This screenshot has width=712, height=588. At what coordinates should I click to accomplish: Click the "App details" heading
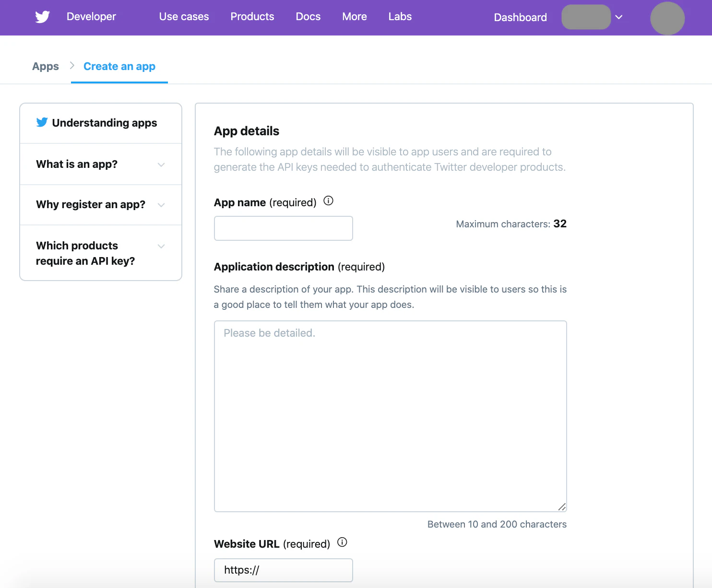coord(247,131)
